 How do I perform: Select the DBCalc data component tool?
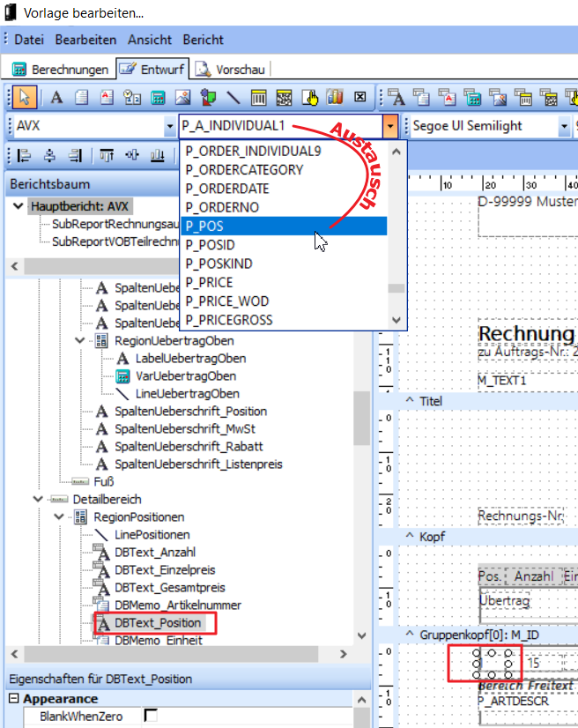(472, 98)
